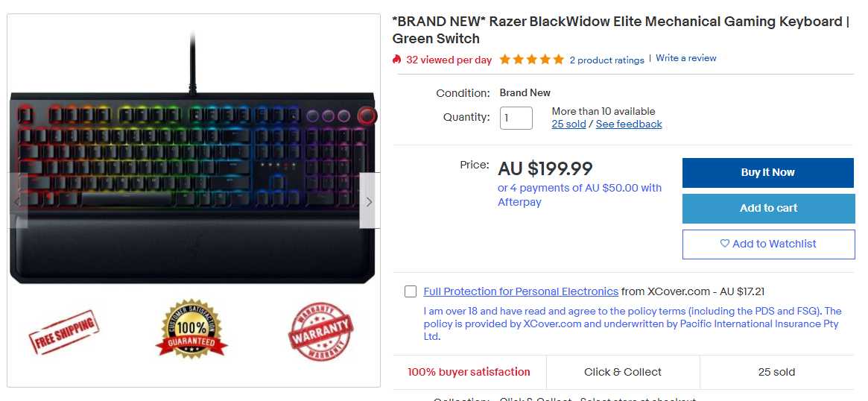Screen dimensions: 868x401
Task: Click the five-star rating icons
Action: (x=531, y=60)
